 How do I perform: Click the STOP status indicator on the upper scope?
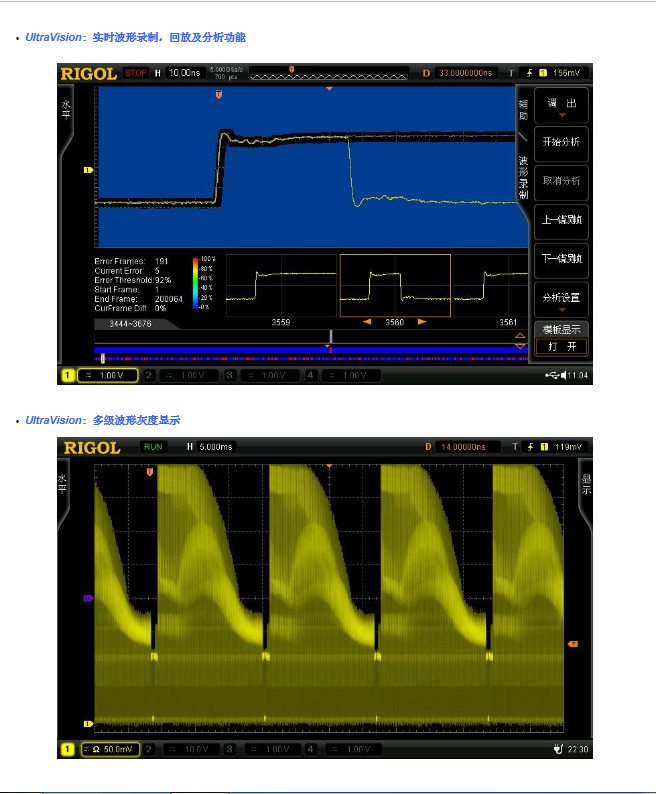[135, 73]
